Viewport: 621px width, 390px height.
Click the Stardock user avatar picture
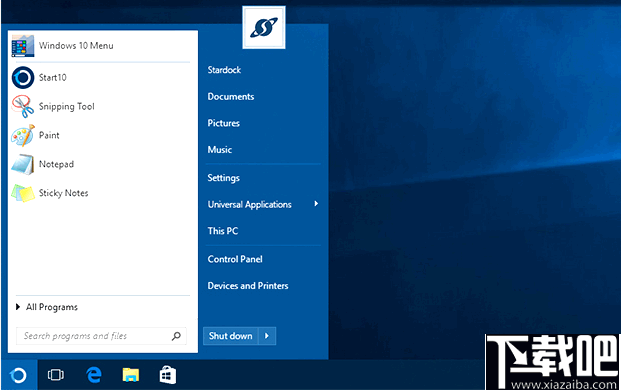click(264, 27)
